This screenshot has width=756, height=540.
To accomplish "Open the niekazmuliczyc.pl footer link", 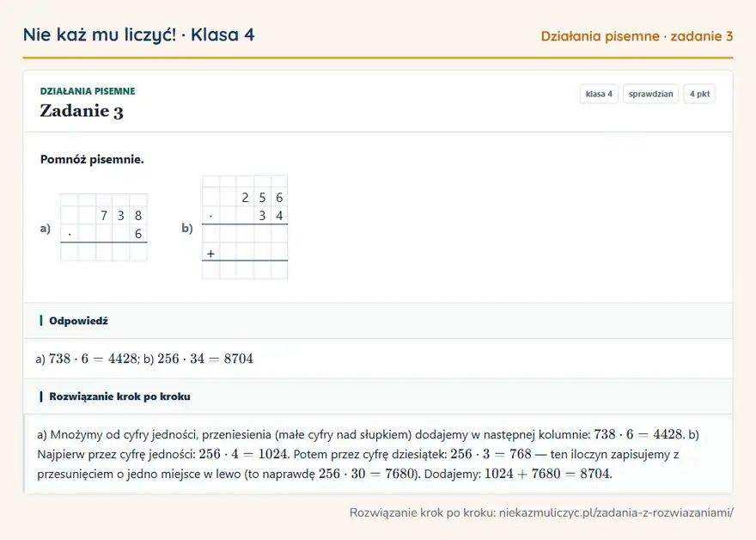I will [x=616, y=512].
